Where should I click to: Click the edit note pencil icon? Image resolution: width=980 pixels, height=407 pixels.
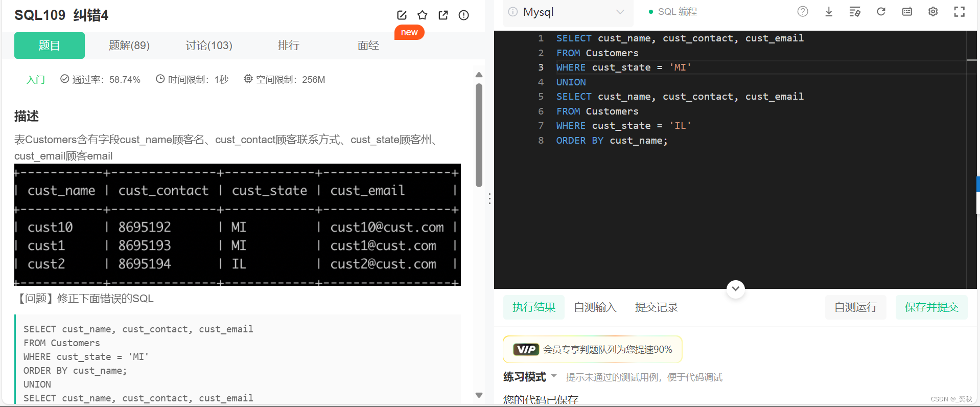pos(402,15)
